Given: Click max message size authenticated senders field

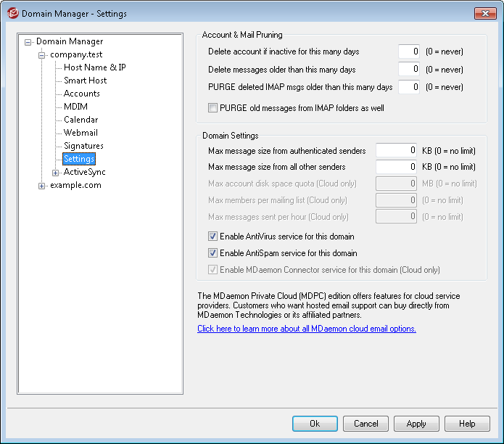Looking at the screenshot, I should click(x=396, y=150).
